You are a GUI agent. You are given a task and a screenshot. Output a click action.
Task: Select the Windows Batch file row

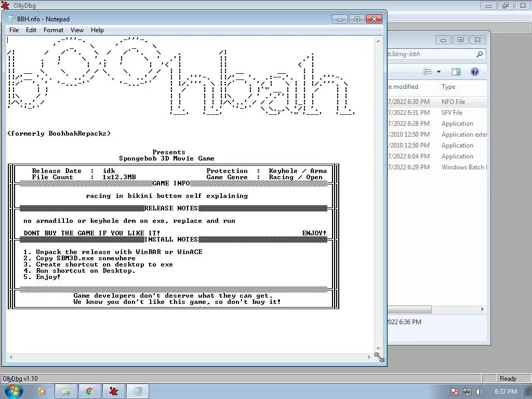click(437, 167)
